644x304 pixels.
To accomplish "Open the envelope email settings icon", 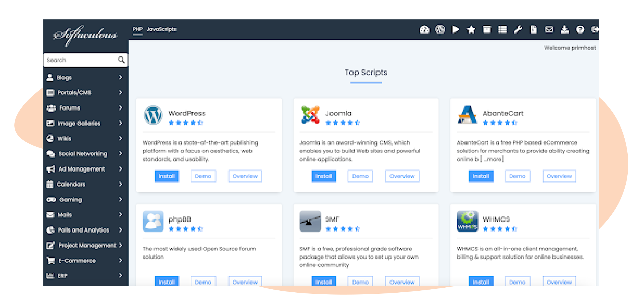I will pyautogui.click(x=549, y=29).
